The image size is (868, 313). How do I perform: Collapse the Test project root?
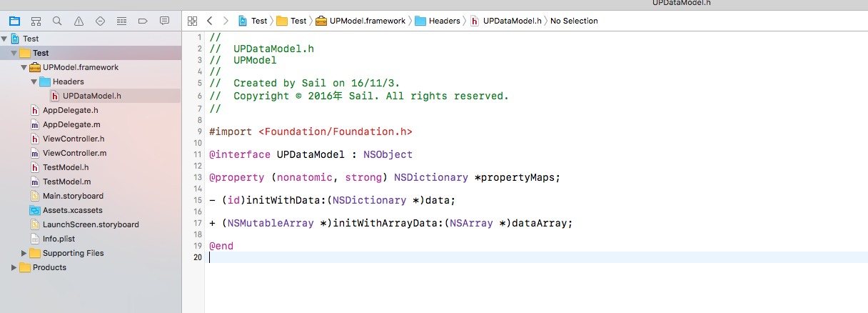click(5, 39)
